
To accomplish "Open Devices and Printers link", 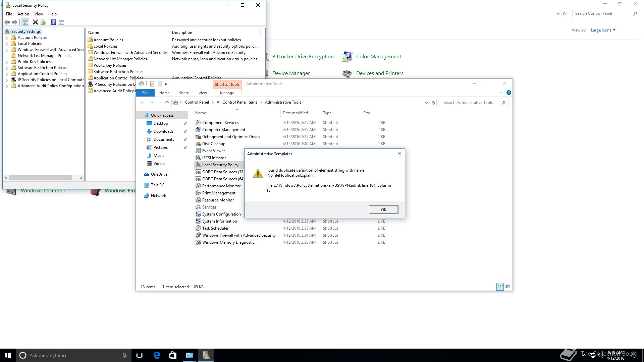I will tap(380, 73).
